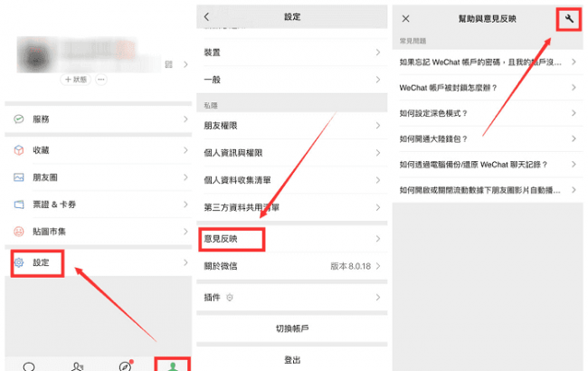The width and height of the screenshot is (588, 371).
Task: Open FAQ 如何設定深色模式?
Action: point(488,113)
